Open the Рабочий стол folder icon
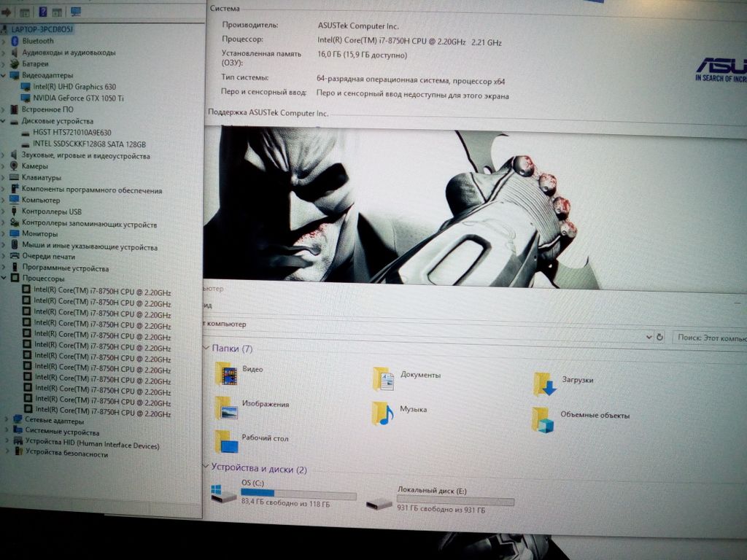This screenshot has width=747, height=560. pyautogui.click(x=226, y=441)
